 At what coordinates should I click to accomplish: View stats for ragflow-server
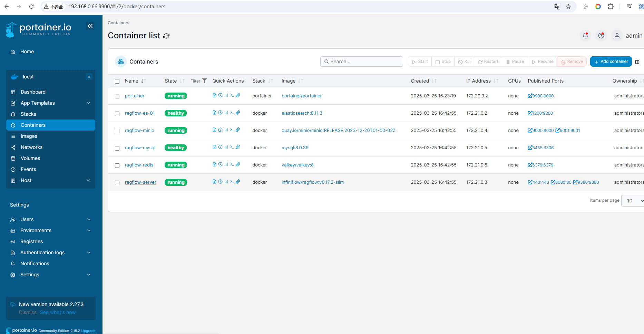point(226,182)
